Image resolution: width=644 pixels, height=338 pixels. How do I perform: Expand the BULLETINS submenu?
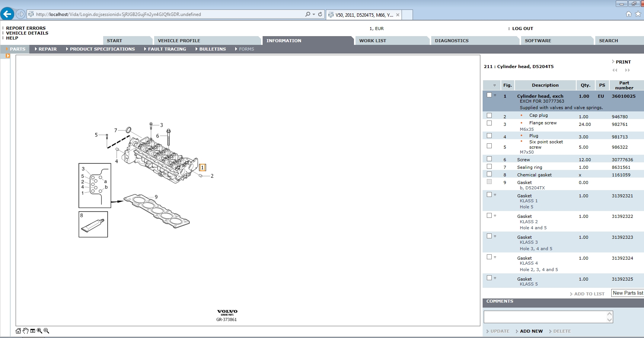[x=210, y=49]
